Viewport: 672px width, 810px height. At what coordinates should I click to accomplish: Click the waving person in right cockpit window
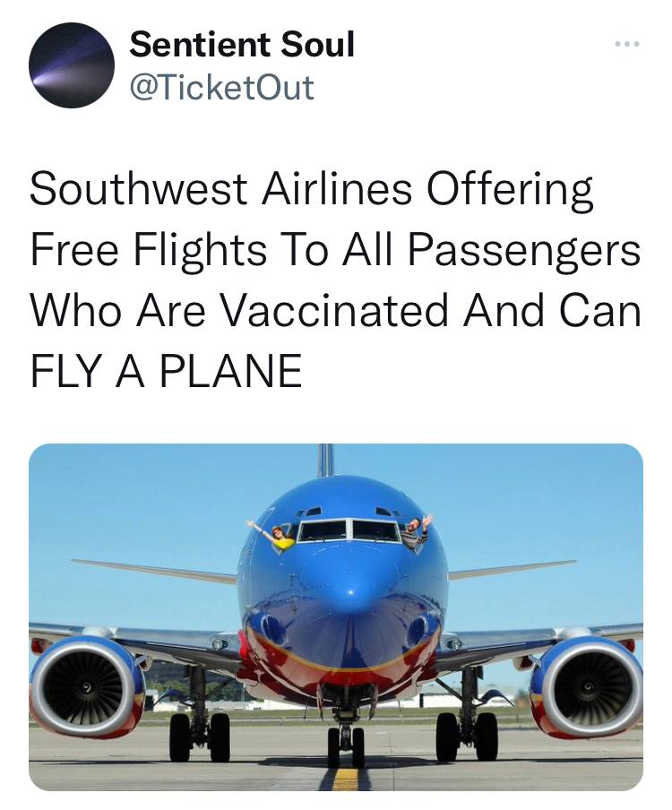pyautogui.click(x=416, y=530)
